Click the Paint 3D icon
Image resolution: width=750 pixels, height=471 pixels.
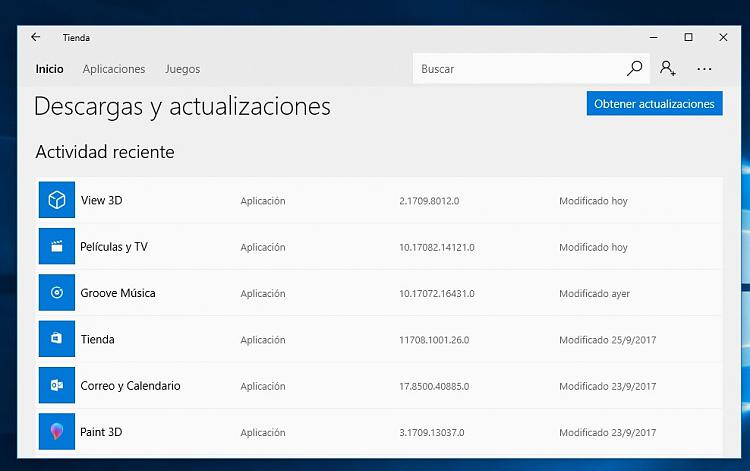pos(57,431)
